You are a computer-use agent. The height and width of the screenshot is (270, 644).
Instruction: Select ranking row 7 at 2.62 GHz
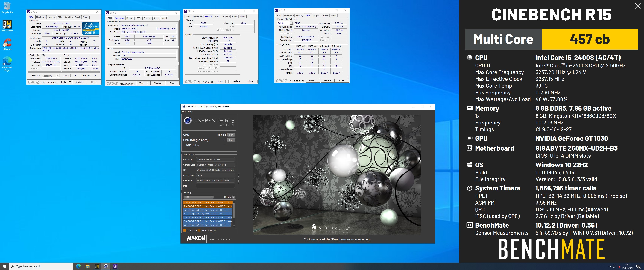click(x=208, y=225)
